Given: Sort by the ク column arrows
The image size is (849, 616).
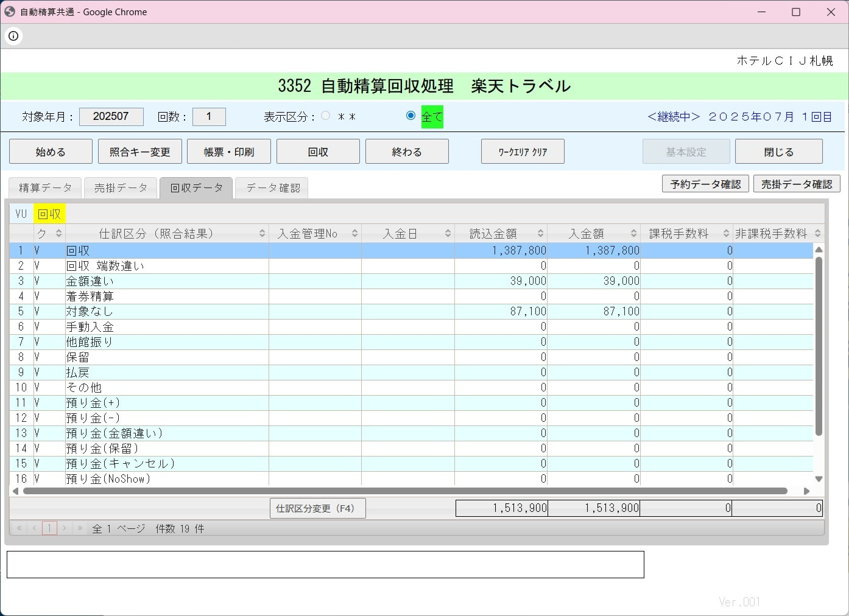Looking at the screenshot, I should (x=58, y=233).
